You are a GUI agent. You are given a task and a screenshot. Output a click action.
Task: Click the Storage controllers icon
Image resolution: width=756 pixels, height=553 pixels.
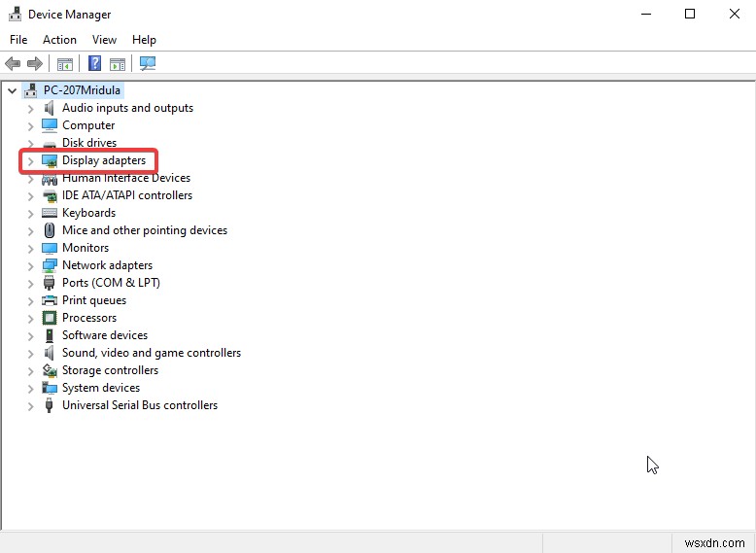tap(50, 370)
